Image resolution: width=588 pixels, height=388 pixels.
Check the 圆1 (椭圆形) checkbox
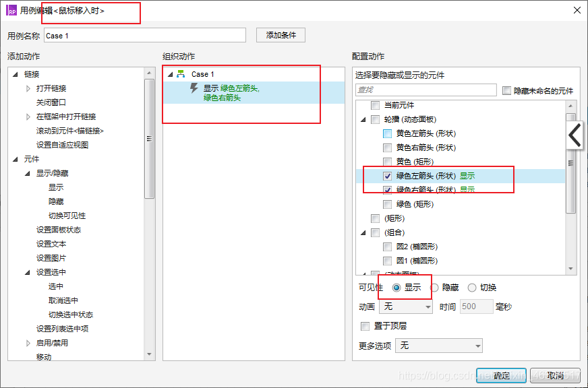click(x=387, y=261)
